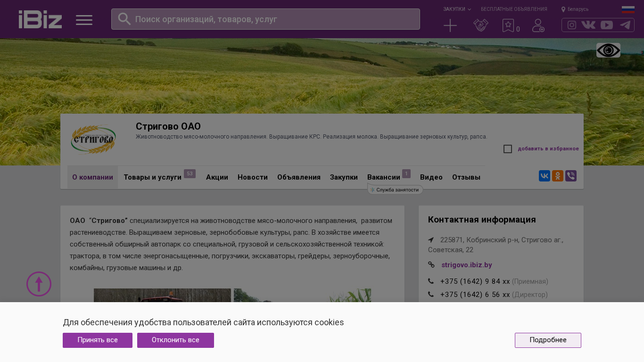The width and height of the screenshot is (644, 362).
Task: Click the scroll-to-top arrow button
Action: tap(39, 284)
